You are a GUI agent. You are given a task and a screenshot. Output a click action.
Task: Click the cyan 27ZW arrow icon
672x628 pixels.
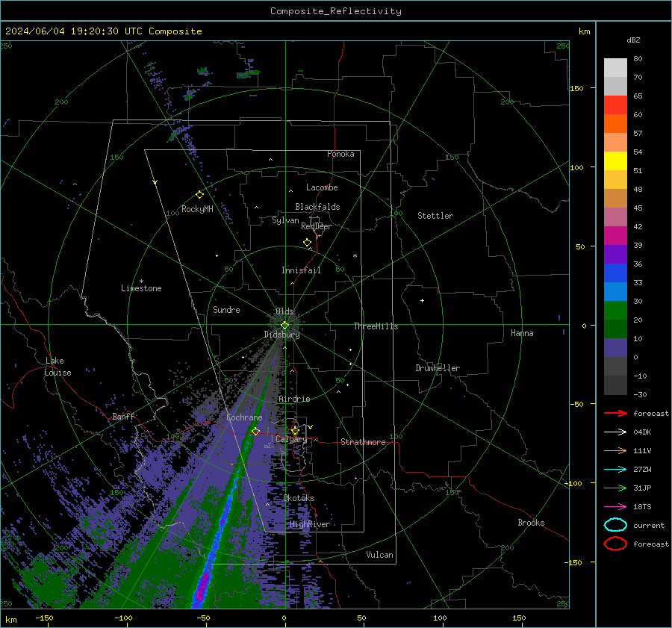coord(615,470)
